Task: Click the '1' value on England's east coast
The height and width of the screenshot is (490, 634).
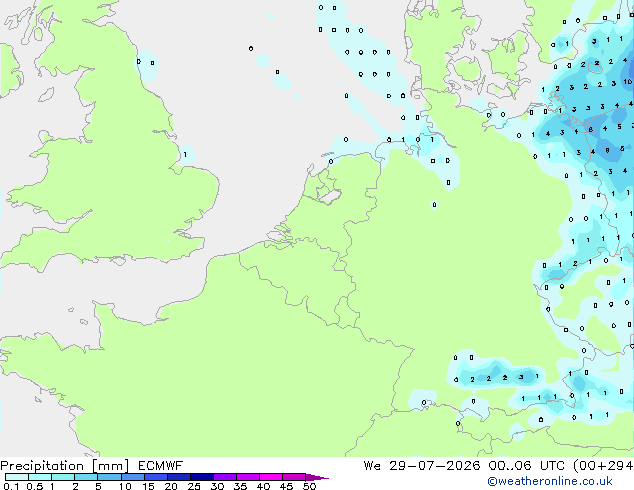Action: [x=185, y=154]
